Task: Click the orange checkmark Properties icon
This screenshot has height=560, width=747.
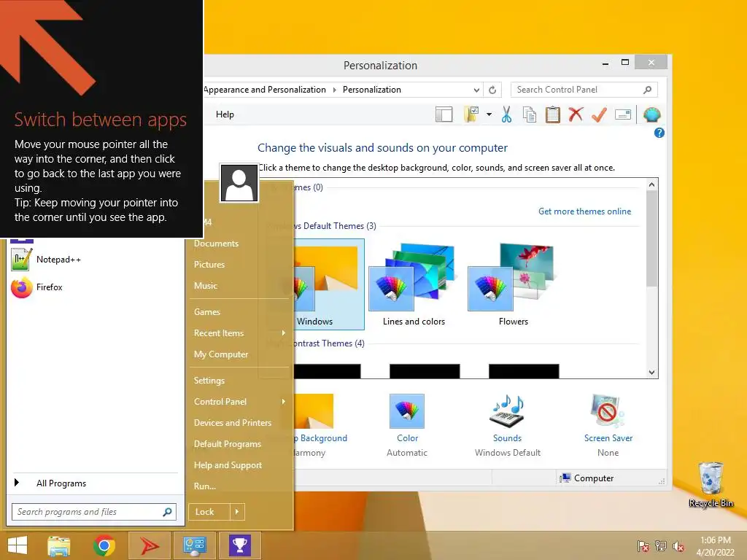Action: tap(600, 114)
